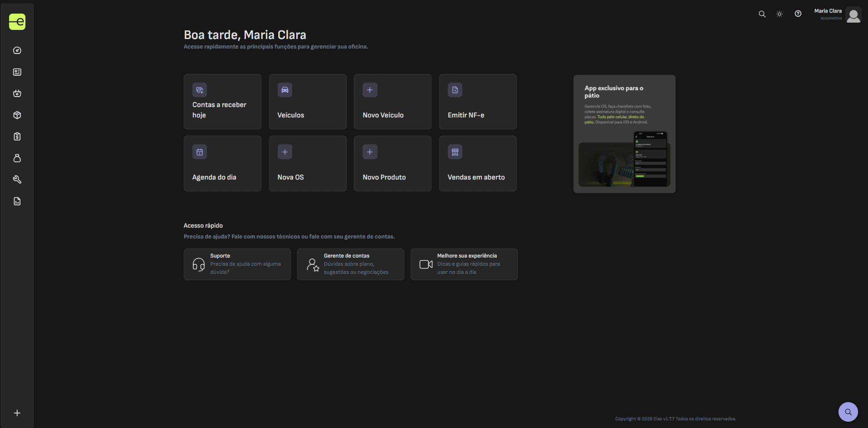868x428 pixels.
Task: Open the Contas a receber hoje card
Action: point(222,102)
